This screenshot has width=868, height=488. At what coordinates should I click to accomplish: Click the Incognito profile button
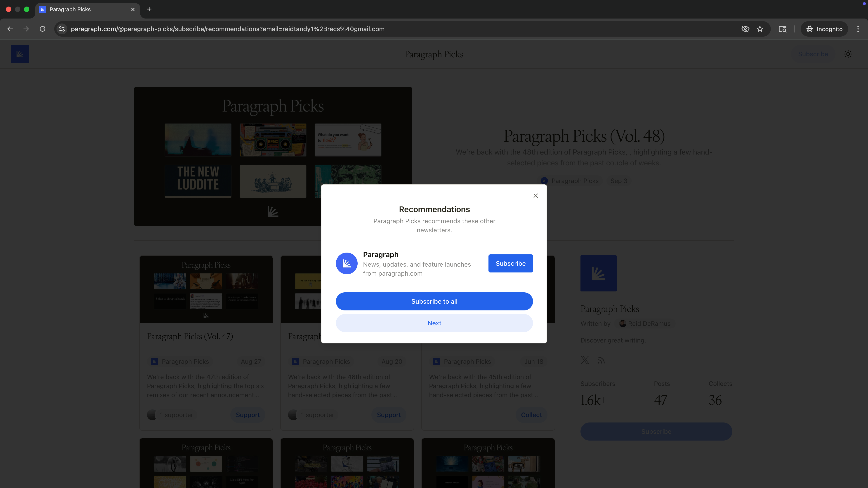tap(824, 29)
